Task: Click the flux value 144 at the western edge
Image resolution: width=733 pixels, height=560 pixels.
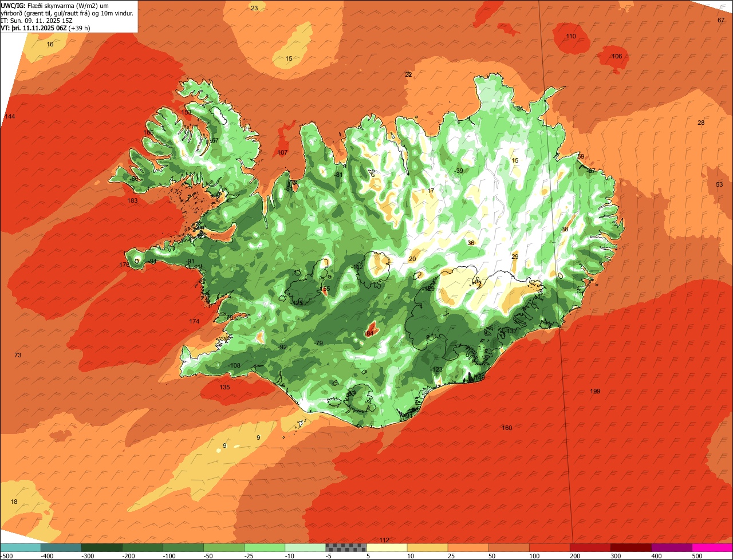Action: tap(10, 117)
